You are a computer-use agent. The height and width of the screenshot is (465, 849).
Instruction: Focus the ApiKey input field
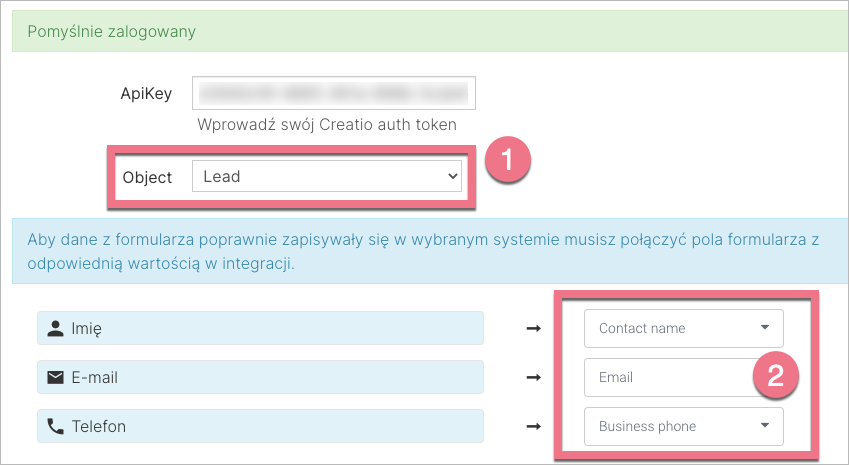pos(333,94)
